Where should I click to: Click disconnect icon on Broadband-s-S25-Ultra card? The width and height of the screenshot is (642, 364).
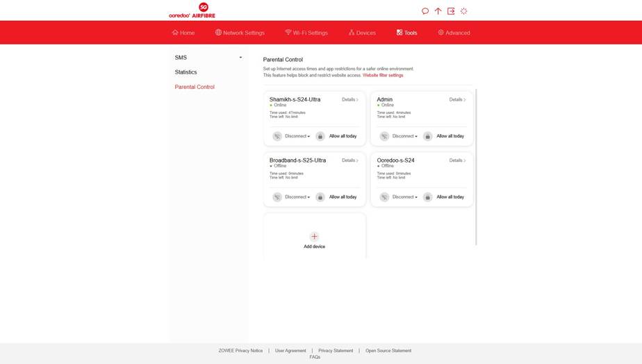[277, 197]
